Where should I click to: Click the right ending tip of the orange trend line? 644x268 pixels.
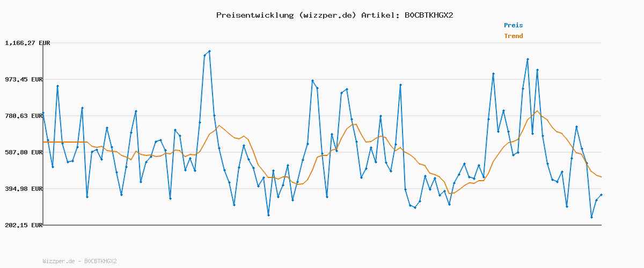click(601, 177)
